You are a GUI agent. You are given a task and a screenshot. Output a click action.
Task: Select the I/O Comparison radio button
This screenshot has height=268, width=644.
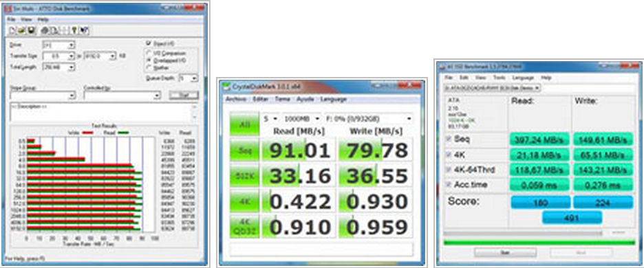coord(149,54)
